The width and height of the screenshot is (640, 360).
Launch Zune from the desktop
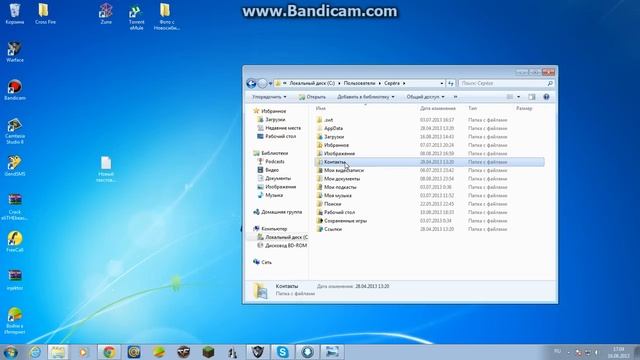[x=106, y=14]
